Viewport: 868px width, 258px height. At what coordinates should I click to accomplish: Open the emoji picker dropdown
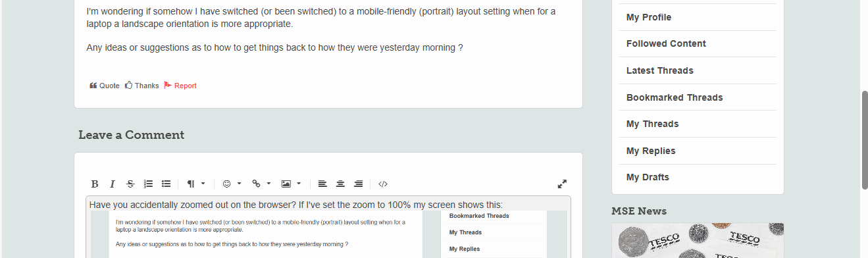(232, 184)
